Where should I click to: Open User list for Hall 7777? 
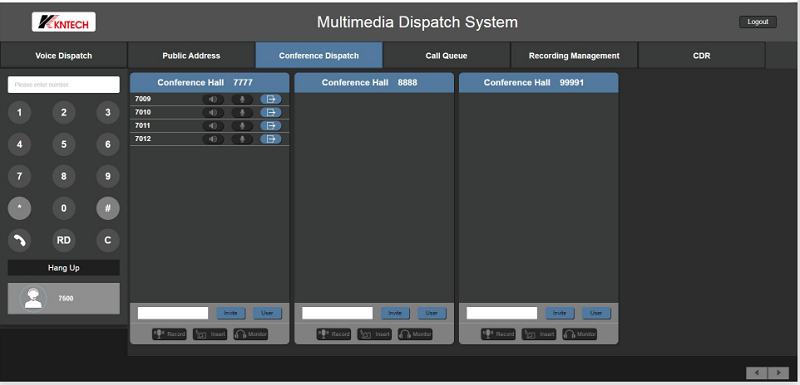[267, 313]
